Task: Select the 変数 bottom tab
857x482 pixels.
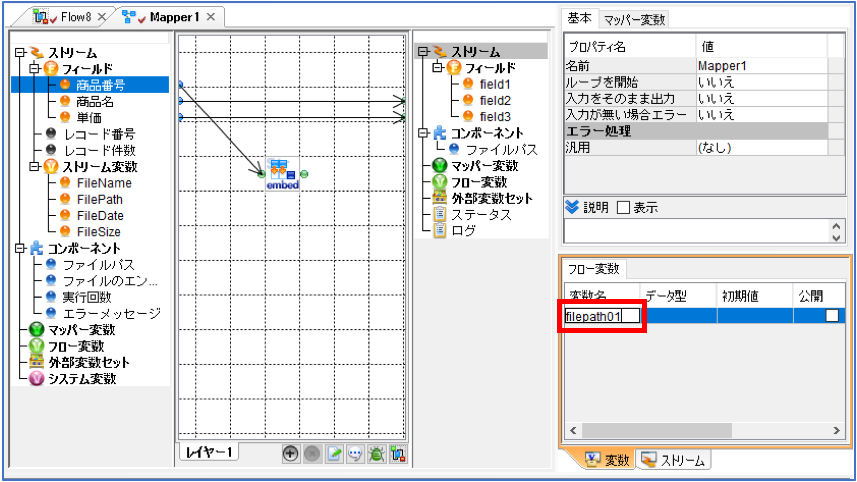Action: pos(608,460)
